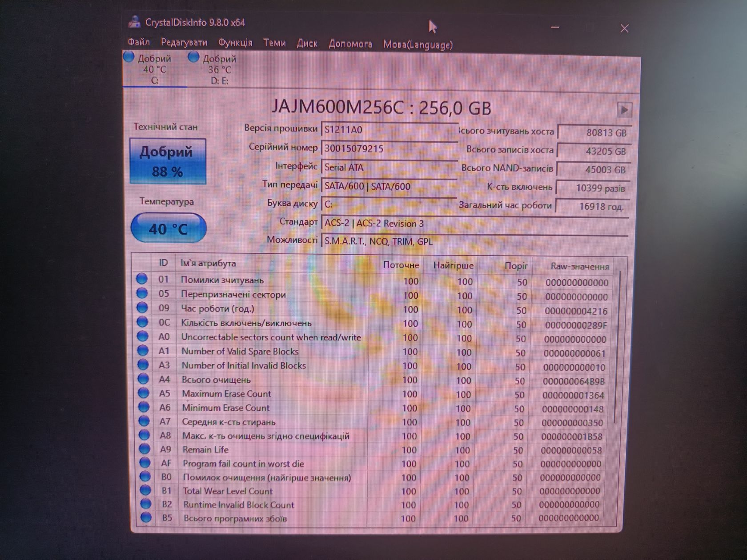Image resolution: width=747 pixels, height=560 pixels.
Task: Open the Функція menu
Action: click(x=235, y=43)
